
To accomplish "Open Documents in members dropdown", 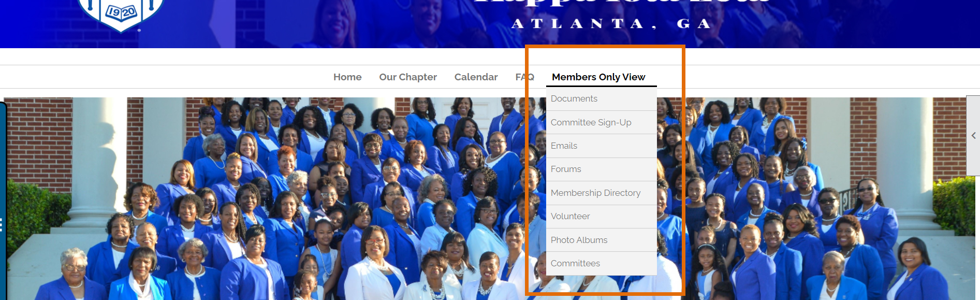I will (602, 98).
